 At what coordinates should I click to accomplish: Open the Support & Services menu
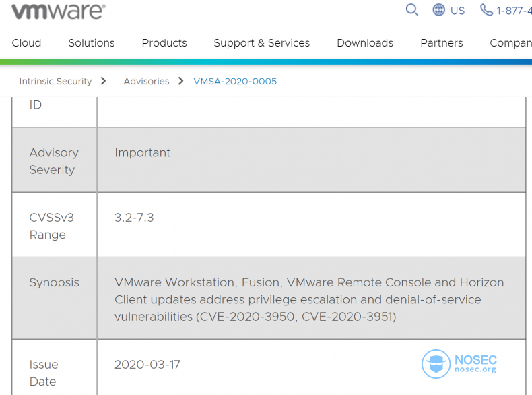(x=261, y=43)
